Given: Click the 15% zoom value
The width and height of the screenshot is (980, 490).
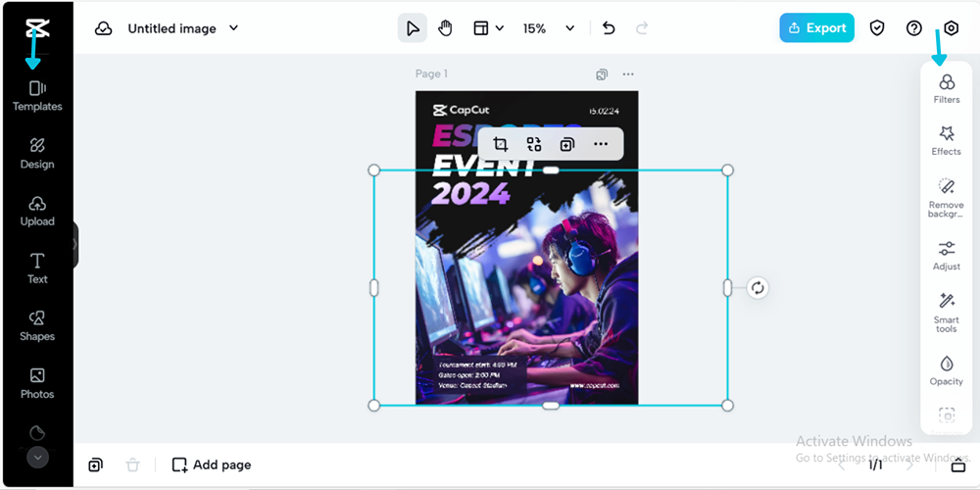Looking at the screenshot, I should click(x=534, y=28).
